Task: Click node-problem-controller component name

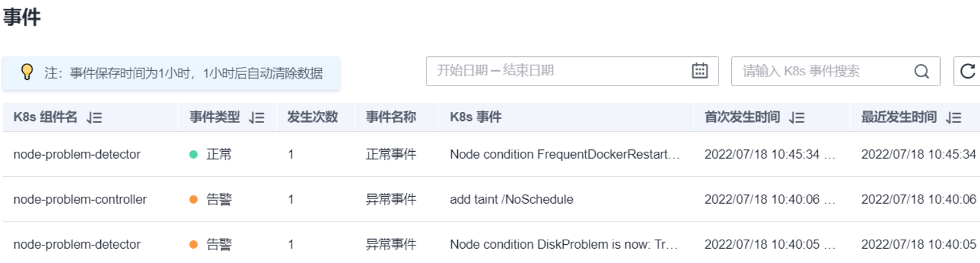Action: tap(80, 200)
